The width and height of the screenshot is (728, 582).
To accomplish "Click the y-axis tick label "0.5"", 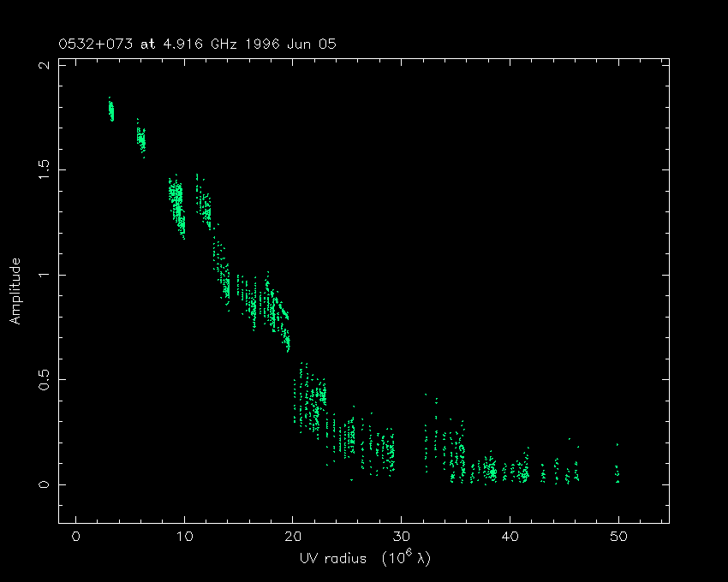I will (43, 379).
